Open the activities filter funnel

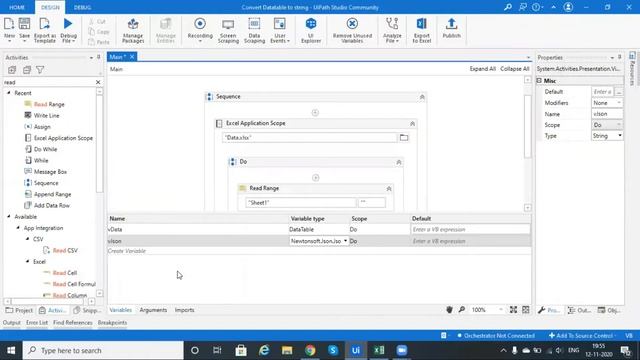pyautogui.click(x=40, y=70)
